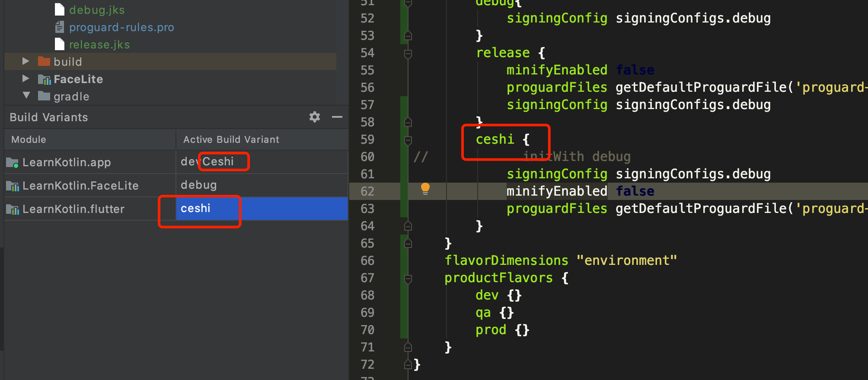Select proguard-rules.pro in project tree

[121, 27]
